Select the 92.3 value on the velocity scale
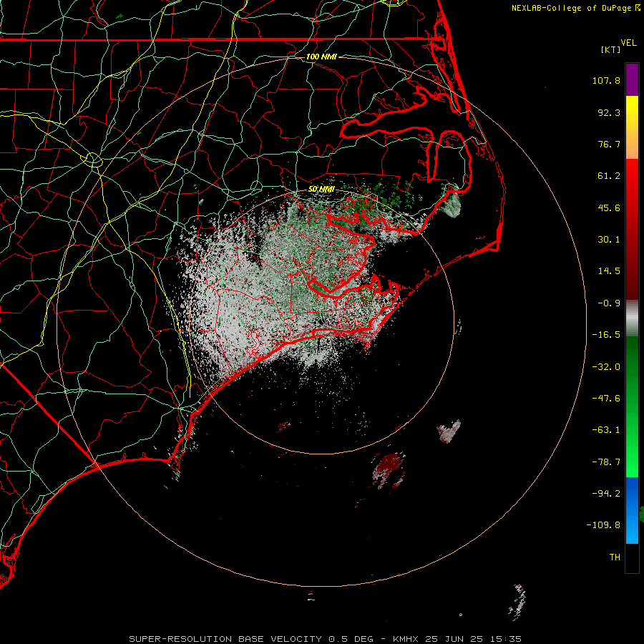 tap(609, 112)
